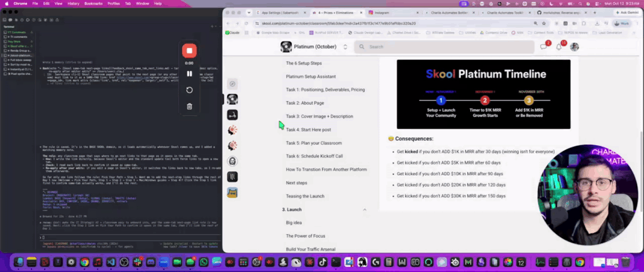Select Teasing the Launch lesson
This screenshot has height=272, width=644.
pyautogui.click(x=305, y=196)
